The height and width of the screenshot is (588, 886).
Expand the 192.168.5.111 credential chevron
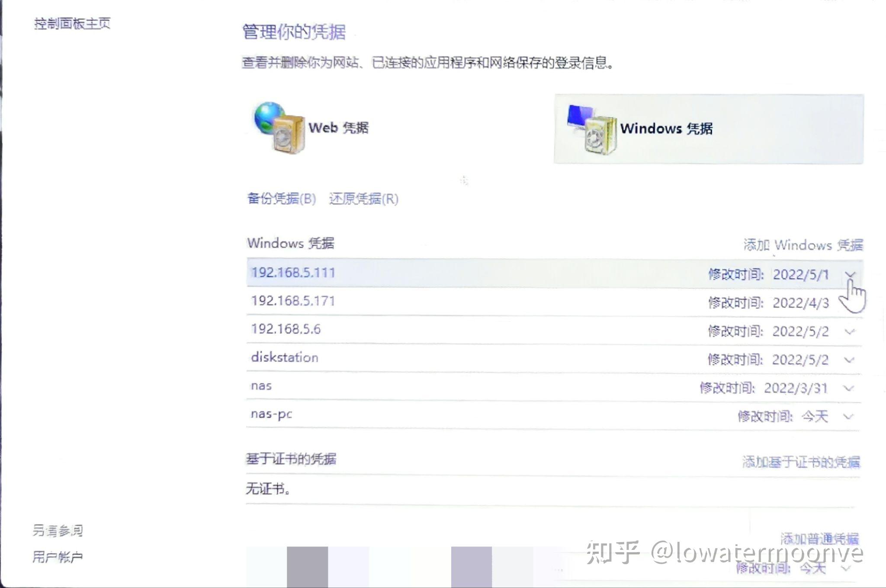point(850,275)
